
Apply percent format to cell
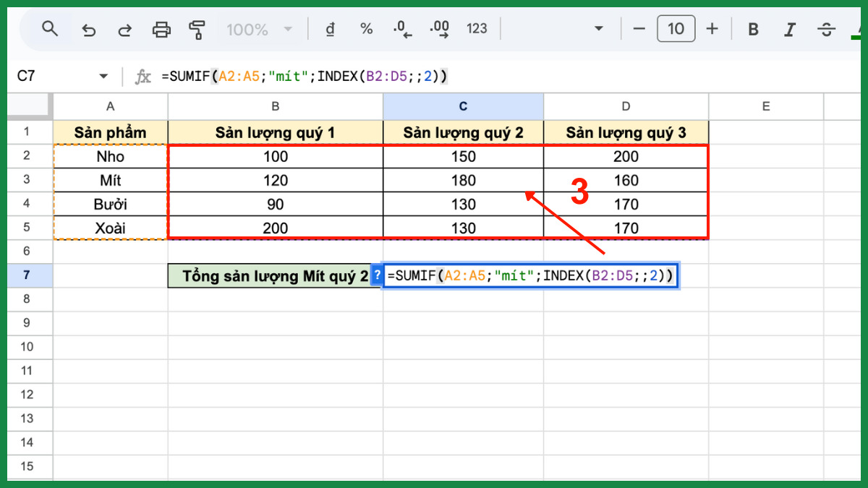pyautogui.click(x=366, y=29)
